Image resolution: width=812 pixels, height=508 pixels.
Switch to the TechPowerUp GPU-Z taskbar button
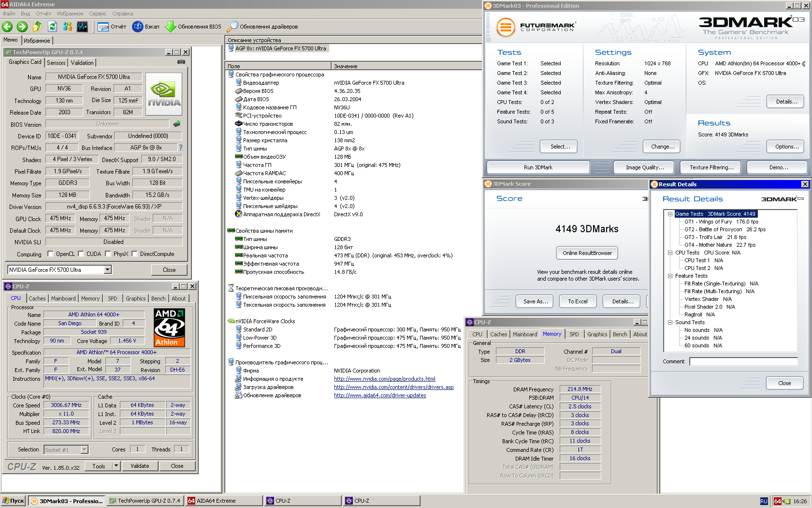pyautogui.click(x=145, y=501)
